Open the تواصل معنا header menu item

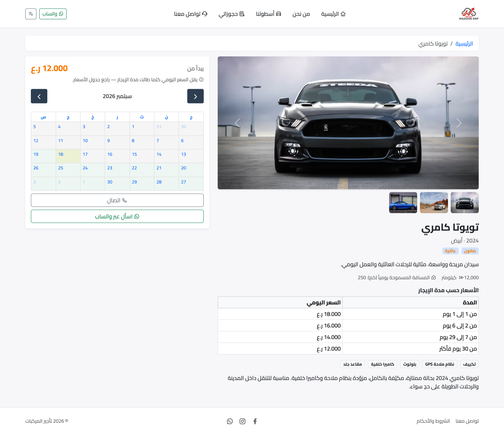pos(191,14)
